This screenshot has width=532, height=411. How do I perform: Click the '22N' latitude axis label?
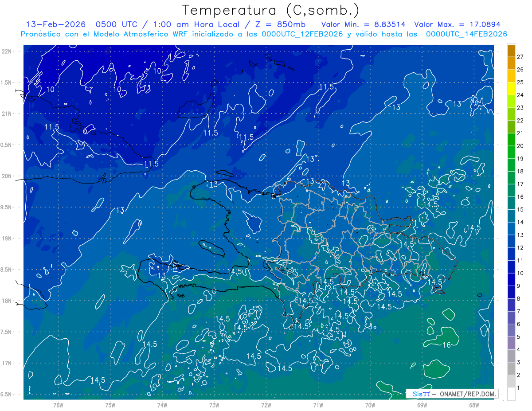7,51
